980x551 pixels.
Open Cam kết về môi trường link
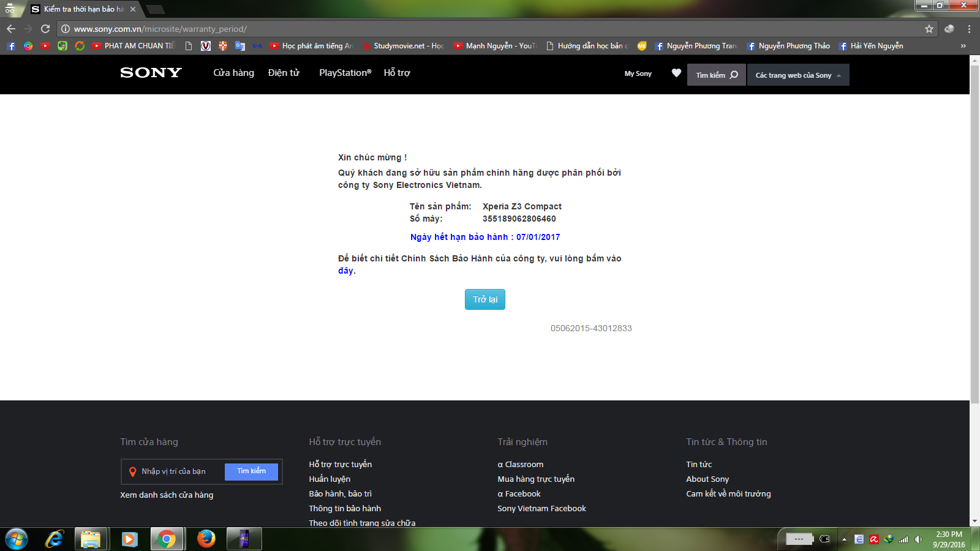coord(728,493)
